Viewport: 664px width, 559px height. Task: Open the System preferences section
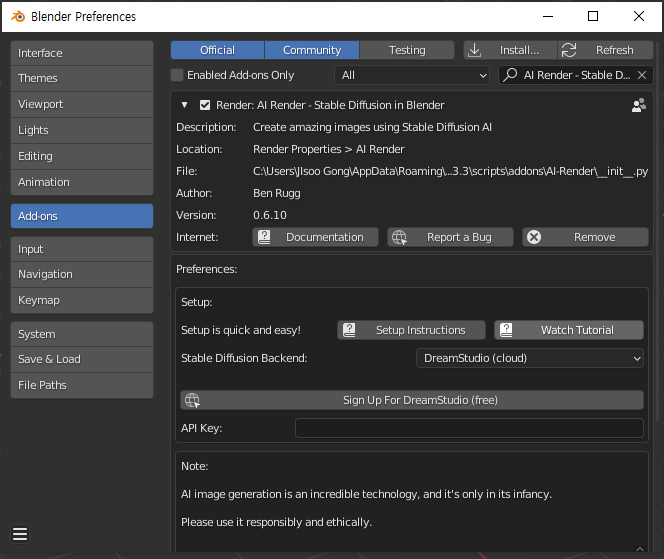(82, 334)
